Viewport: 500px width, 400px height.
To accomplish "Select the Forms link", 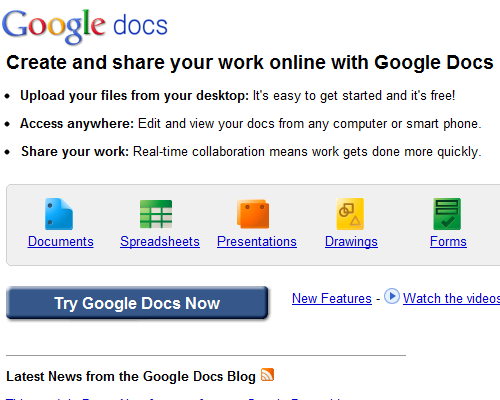I will point(448,241).
